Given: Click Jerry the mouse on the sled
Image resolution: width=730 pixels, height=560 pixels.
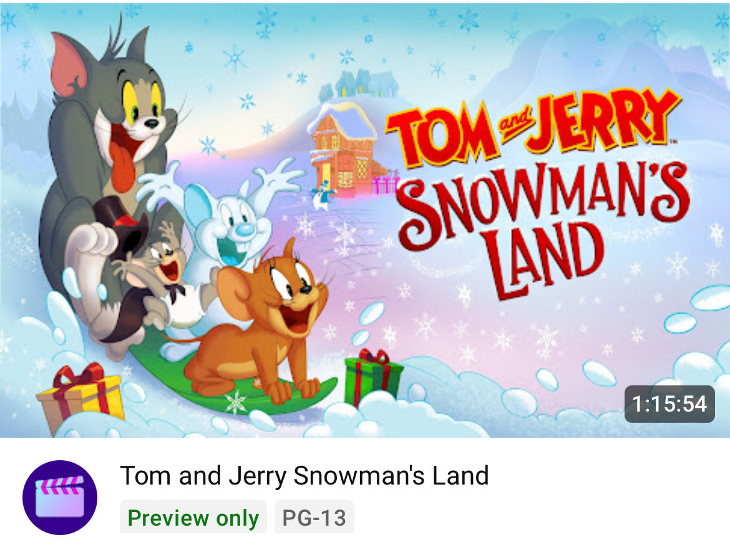Looking at the screenshot, I should coord(261,321).
